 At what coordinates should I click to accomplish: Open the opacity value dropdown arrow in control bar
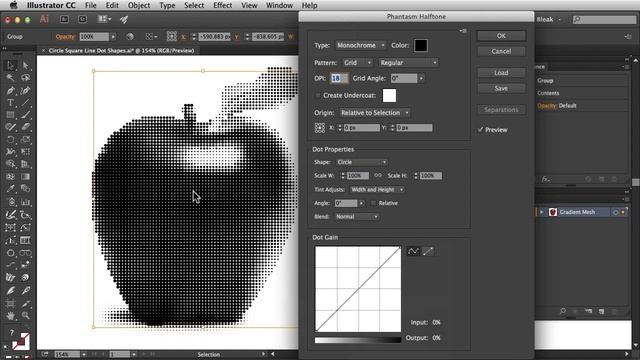113,37
